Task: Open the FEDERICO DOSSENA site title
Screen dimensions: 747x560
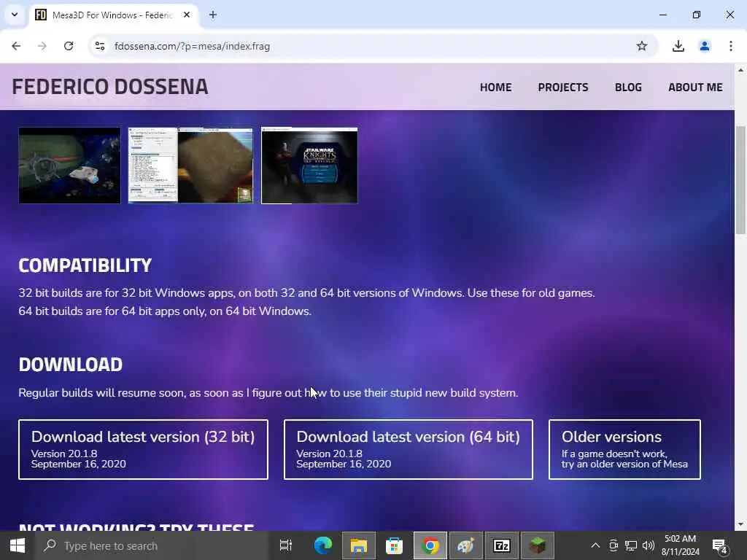Action: coord(110,87)
